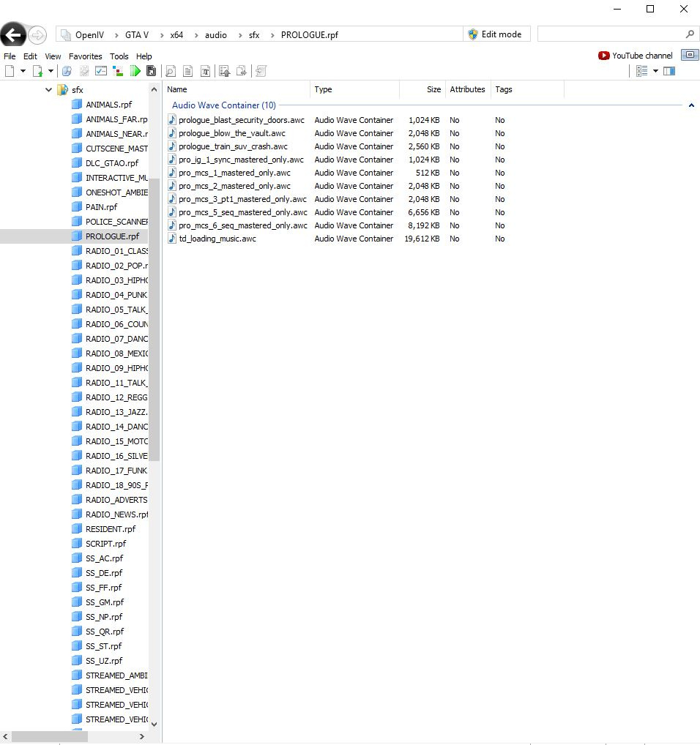The image size is (700, 745).
Task: Select SS_AC.rpf in the tree
Action: [104, 558]
